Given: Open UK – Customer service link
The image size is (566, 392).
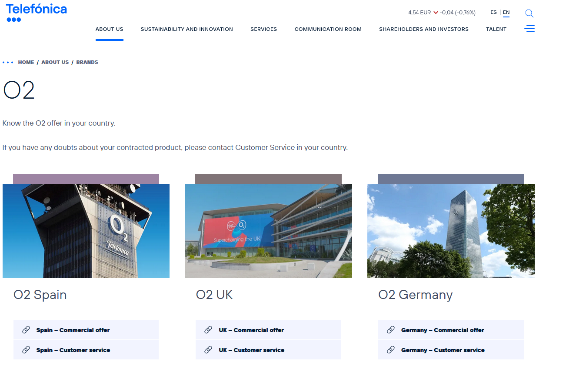Looking at the screenshot, I should click(268, 350).
